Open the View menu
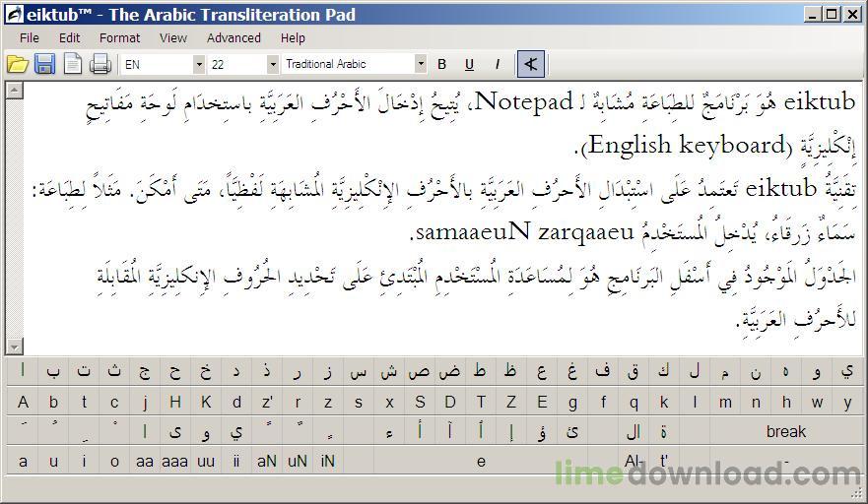This screenshot has width=868, height=504. tap(173, 38)
